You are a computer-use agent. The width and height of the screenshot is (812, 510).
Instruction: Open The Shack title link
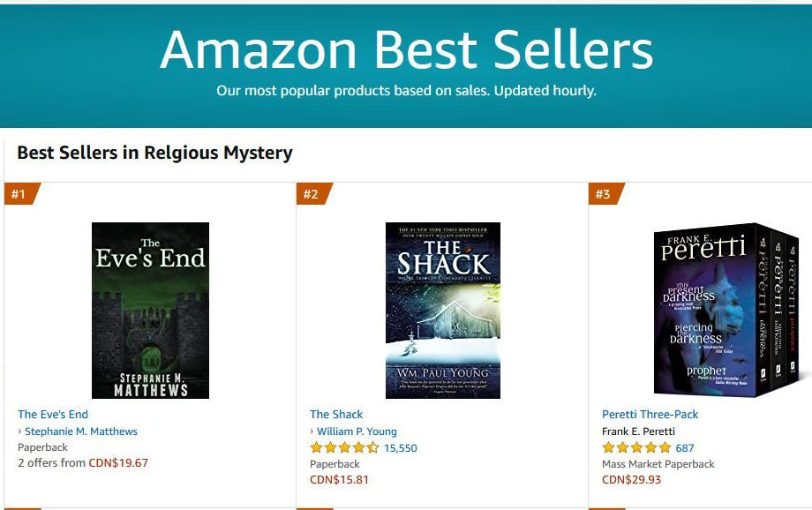(x=336, y=414)
